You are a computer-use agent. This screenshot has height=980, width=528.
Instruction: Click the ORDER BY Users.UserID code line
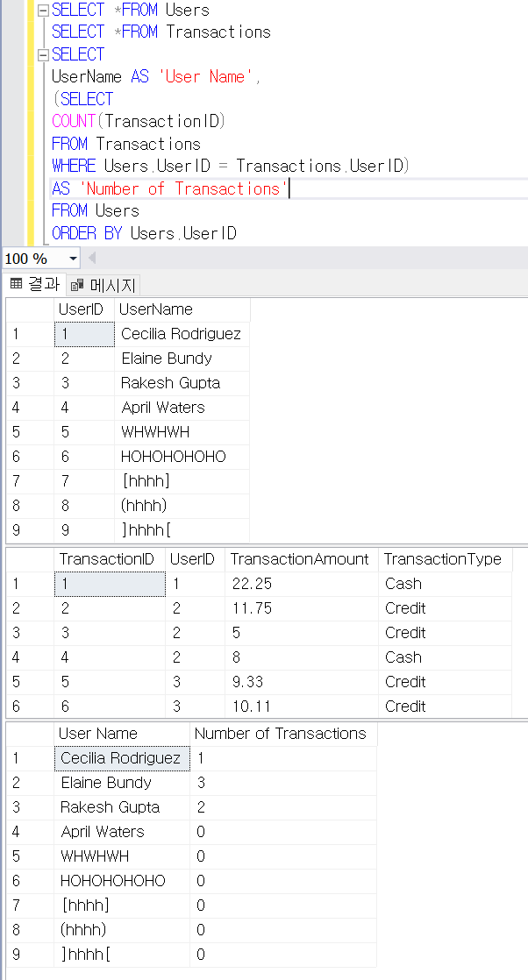click(x=144, y=234)
